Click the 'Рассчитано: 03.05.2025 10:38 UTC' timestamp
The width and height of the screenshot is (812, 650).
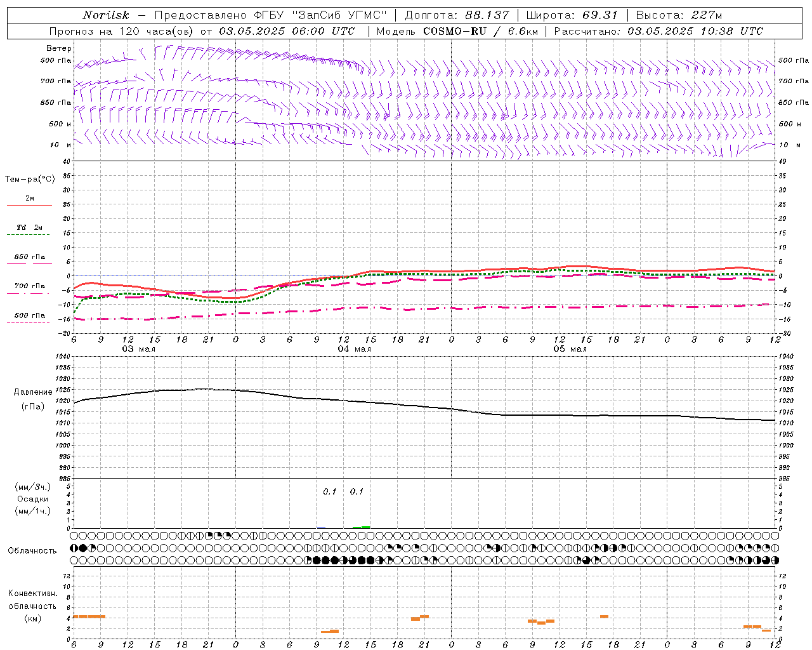point(658,31)
